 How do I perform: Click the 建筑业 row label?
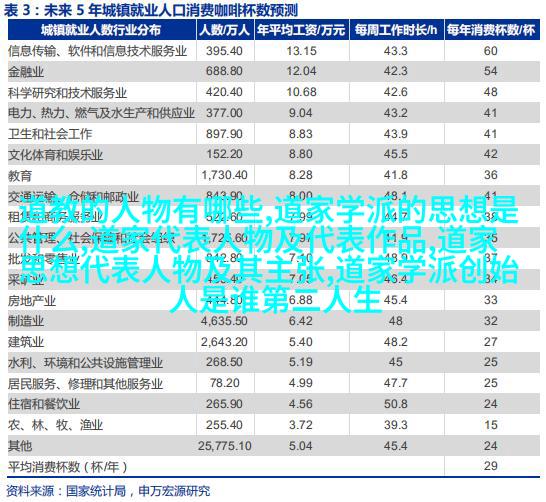pyautogui.click(x=26, y=342)
